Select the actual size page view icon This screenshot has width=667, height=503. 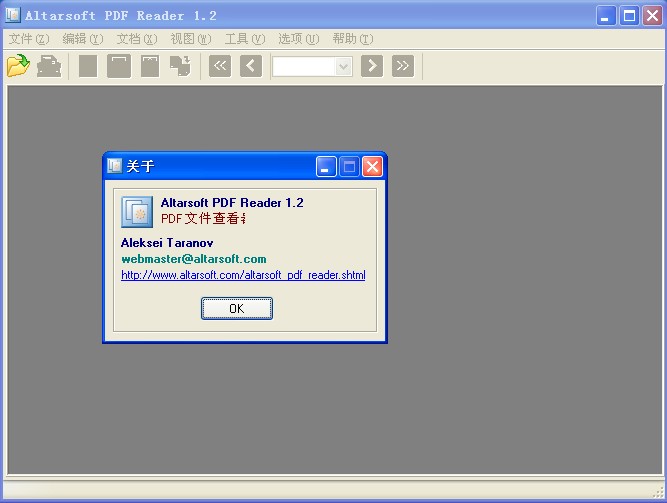click(x=88, y=66)
